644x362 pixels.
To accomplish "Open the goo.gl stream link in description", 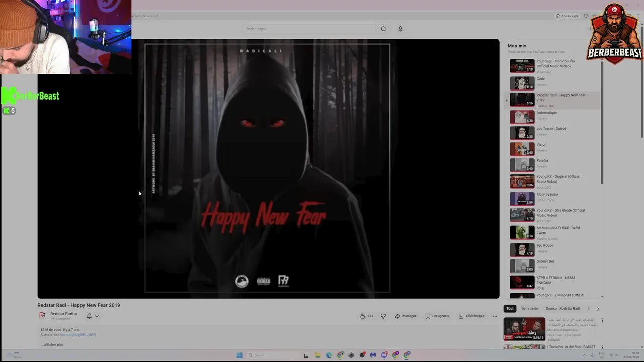I will tap(78, 335).
